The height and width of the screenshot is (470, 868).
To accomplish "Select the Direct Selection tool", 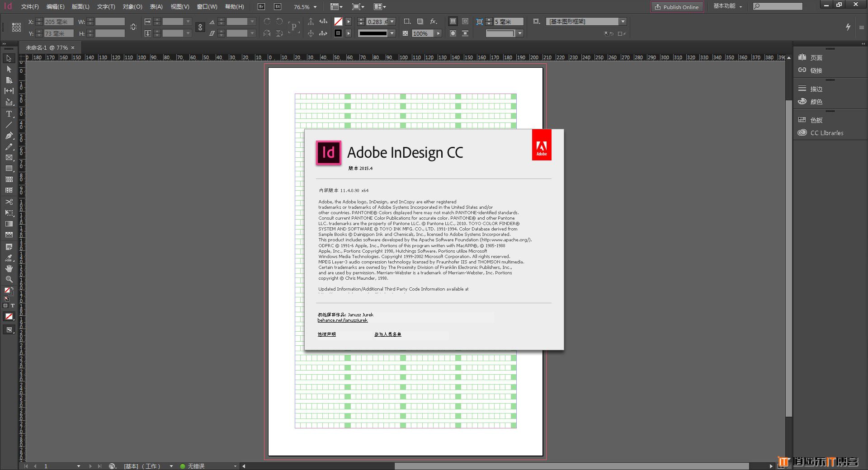I will click(9, 69).
